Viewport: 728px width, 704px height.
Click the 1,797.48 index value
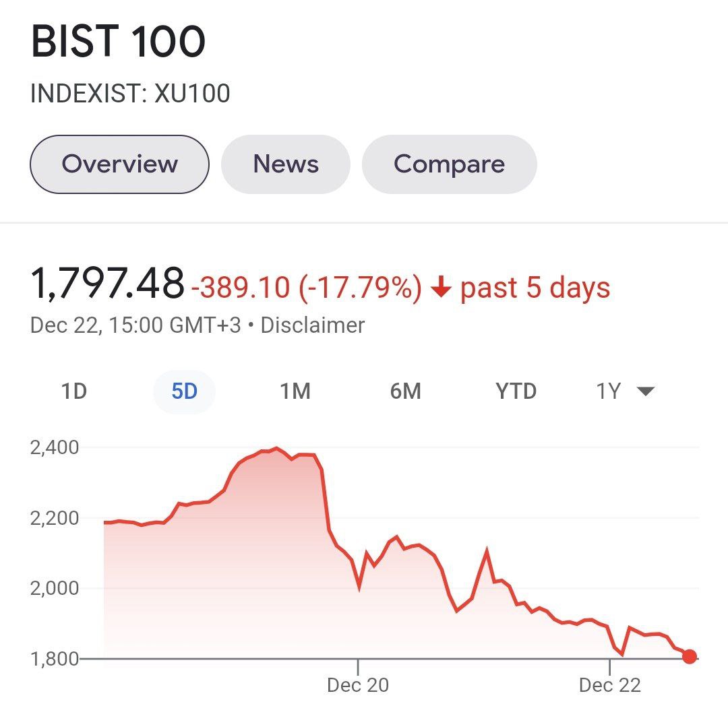pyautogui.click(x=107, y=283)
